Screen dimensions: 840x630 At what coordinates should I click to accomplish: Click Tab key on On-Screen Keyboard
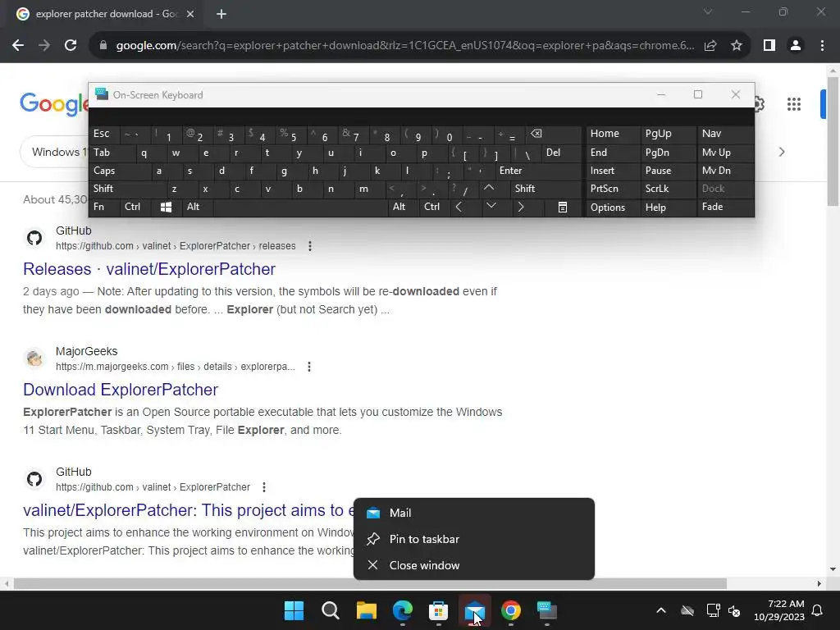coord(112,153)
